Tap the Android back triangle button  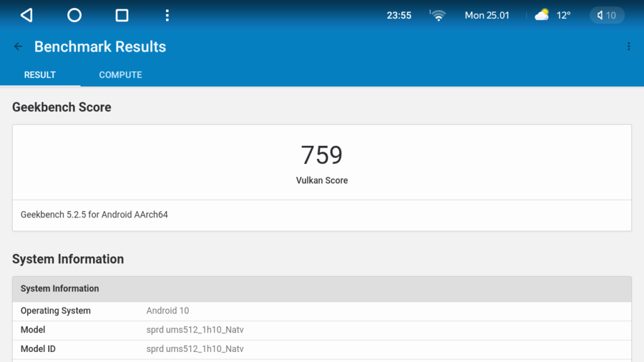[x=26, y=15]
